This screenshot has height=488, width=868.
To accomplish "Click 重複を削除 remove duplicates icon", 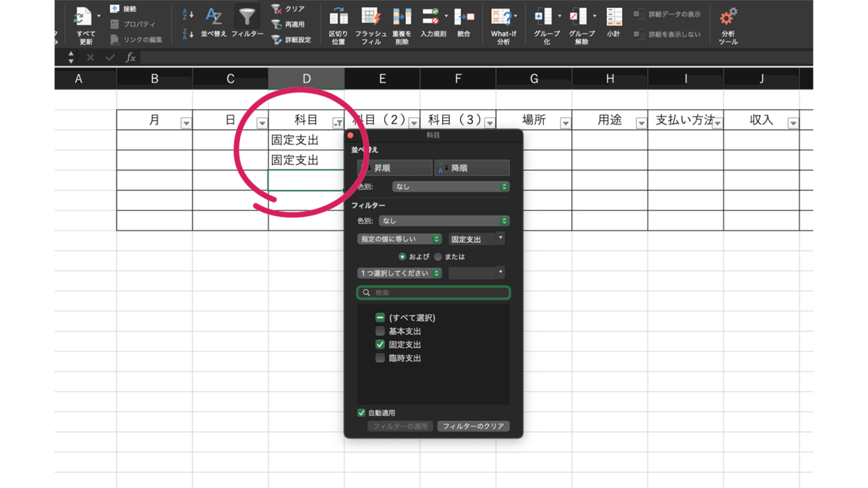I will [x=401, y=17].
